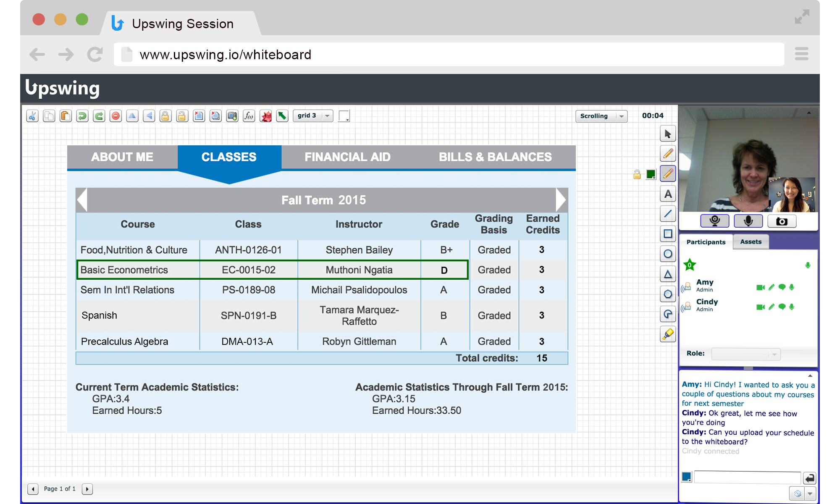Viewport: 840px width, 504px height.
Task: Redo the last whiteboard action
Action: (x=99, y=116)
